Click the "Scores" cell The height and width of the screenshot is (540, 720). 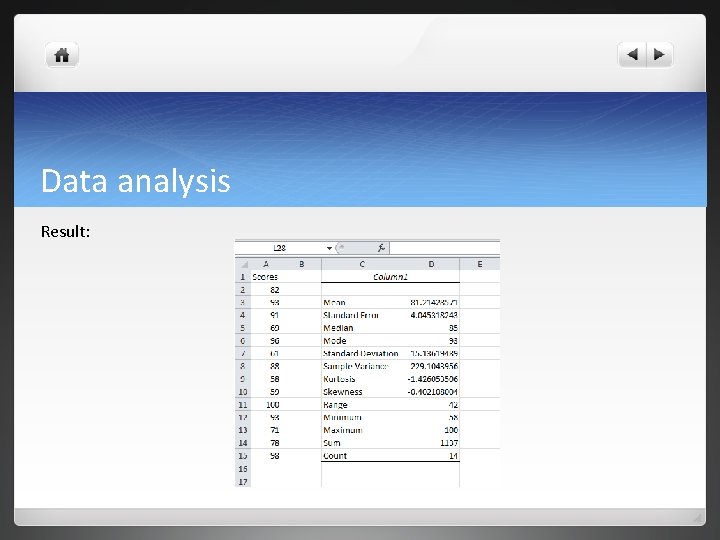(x=265, y=277)
